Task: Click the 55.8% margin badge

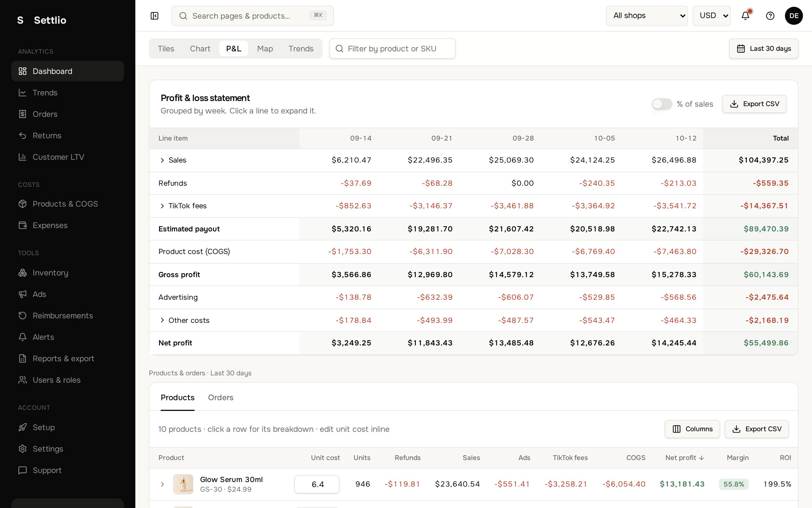Action: (x=734, y=484)
